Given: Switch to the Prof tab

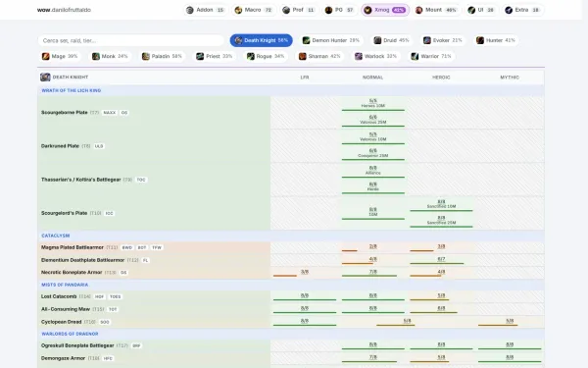Looking at the screenshot, I should tap(299, 10).
